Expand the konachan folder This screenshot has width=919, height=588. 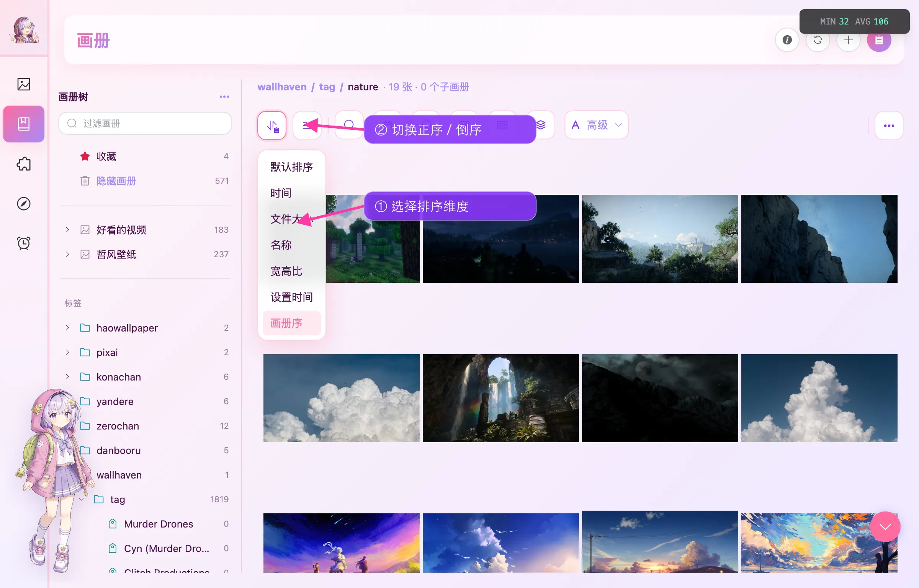point(67,377)
